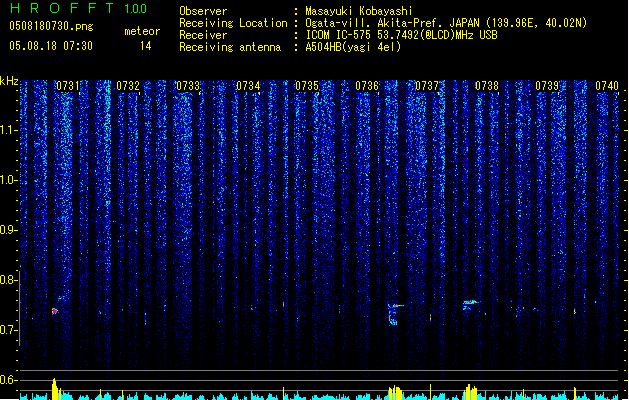Click the 0740 time marker
The image size is (629, 400).
click(607, 86)
